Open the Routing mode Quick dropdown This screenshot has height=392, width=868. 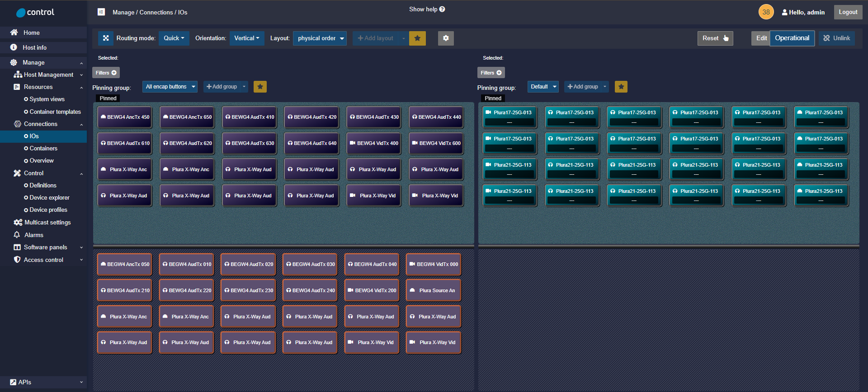point(174,38)
